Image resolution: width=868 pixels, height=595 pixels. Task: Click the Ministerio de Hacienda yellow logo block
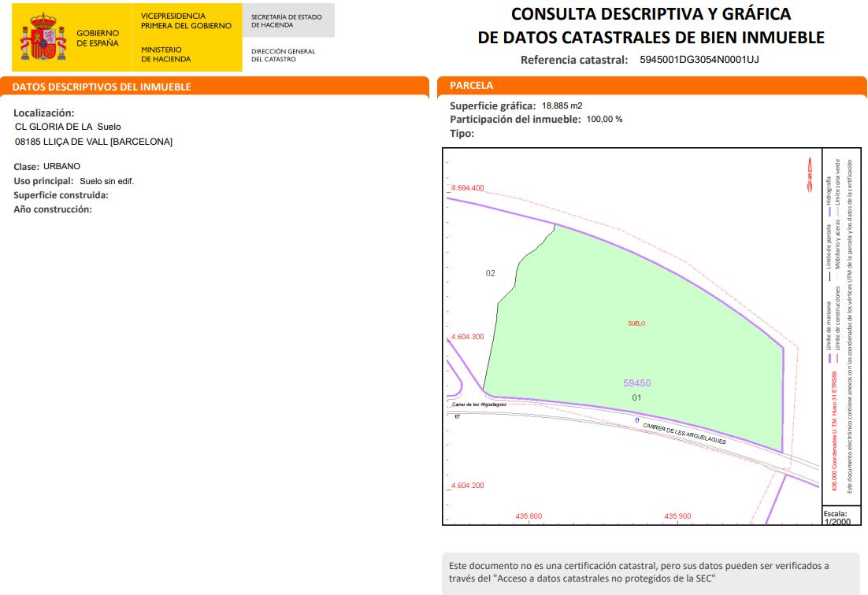186,38
